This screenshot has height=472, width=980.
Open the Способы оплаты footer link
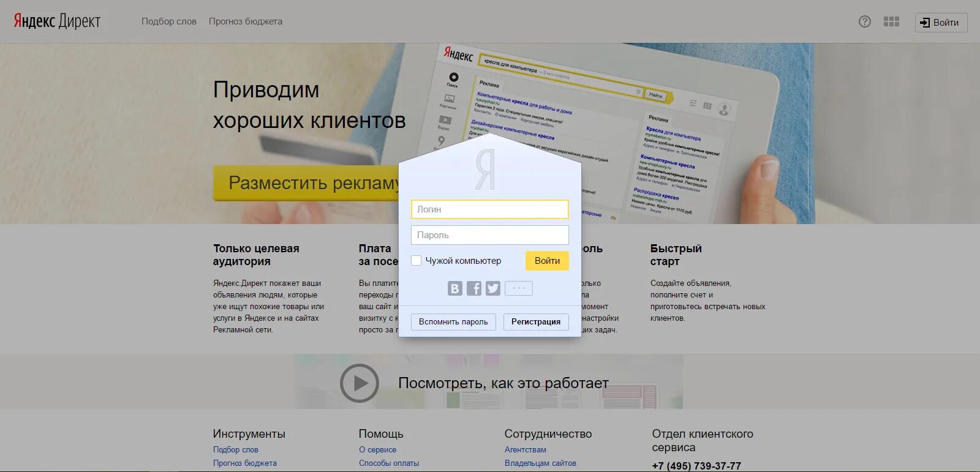click(x=389, y=463)
